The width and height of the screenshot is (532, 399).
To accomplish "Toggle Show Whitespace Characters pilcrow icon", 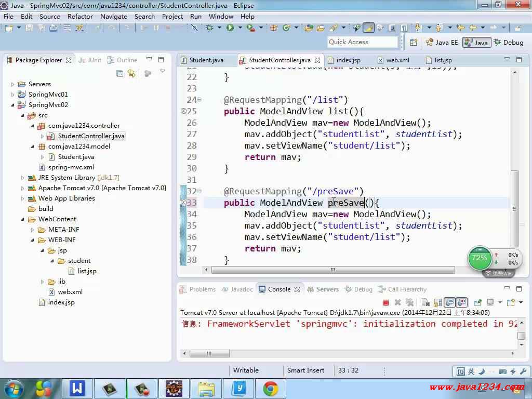I will 404,28.
